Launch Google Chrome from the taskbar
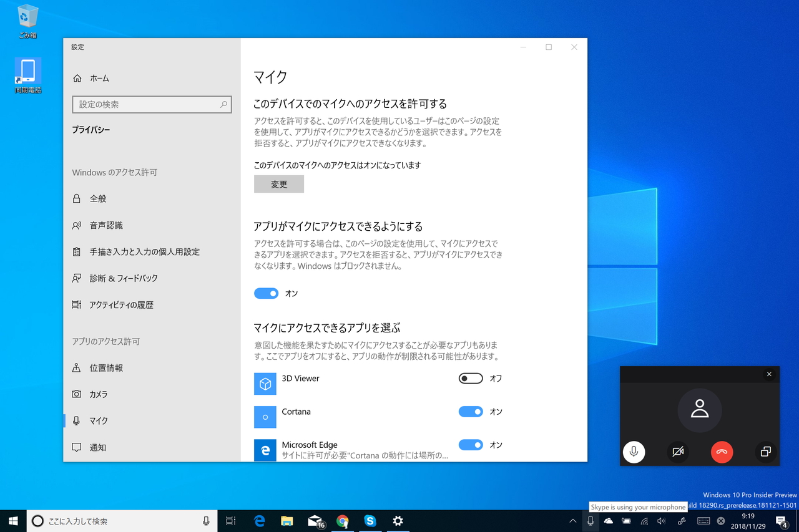 [343, 521]
